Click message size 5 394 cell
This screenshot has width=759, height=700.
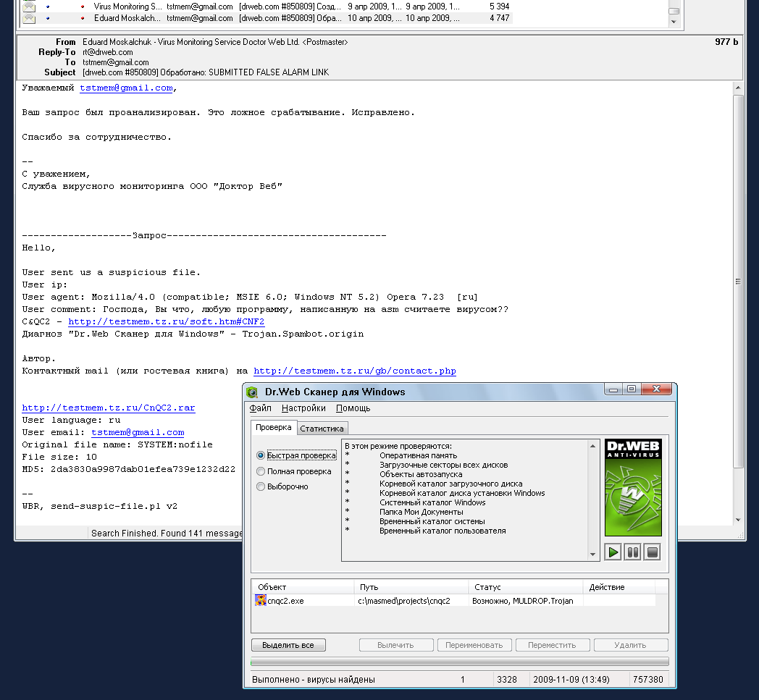tap(500, 7)
